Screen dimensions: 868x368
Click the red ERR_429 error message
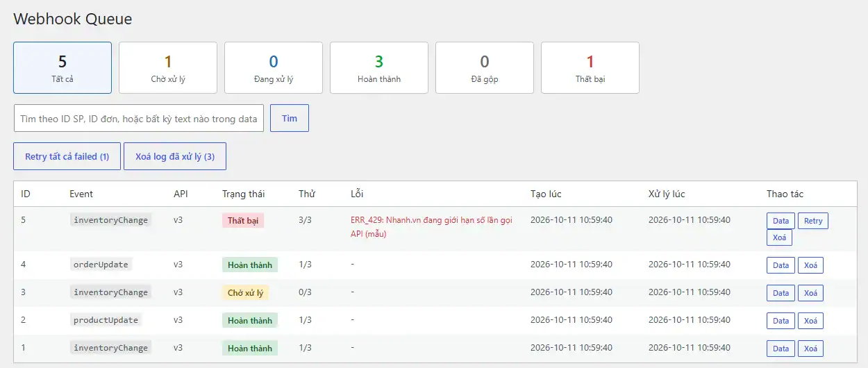431,227
